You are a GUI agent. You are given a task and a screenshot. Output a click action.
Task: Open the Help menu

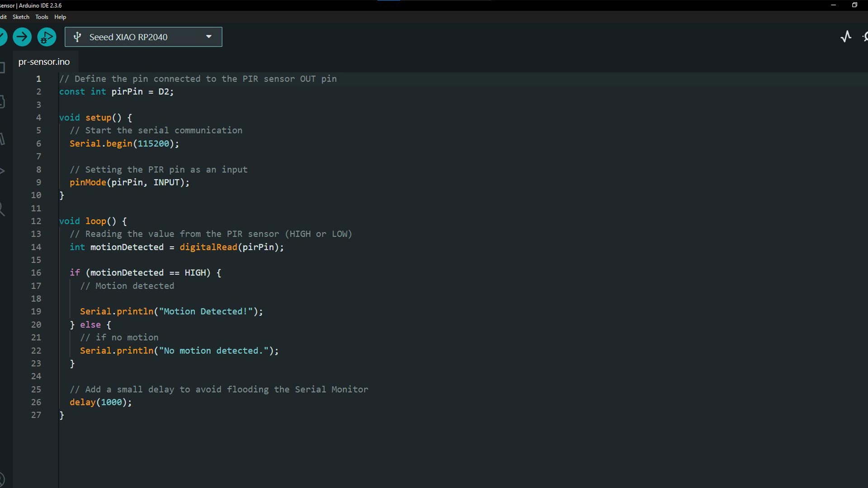pos(60,17)
